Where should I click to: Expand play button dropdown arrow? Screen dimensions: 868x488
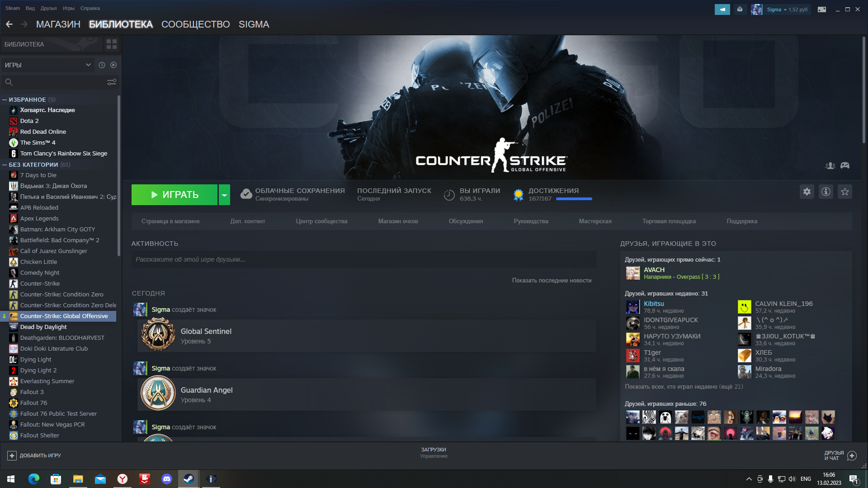(224, 195)
